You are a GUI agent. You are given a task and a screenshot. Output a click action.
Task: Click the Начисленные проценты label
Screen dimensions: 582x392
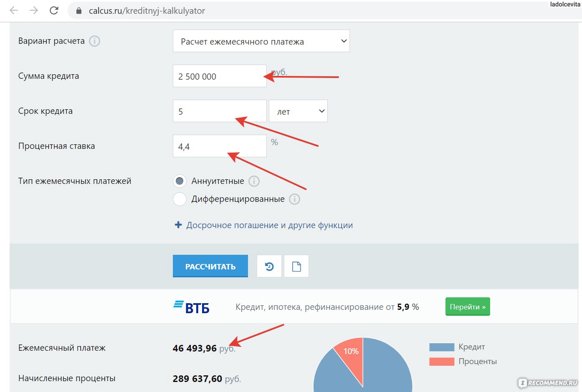click(67, 378)
